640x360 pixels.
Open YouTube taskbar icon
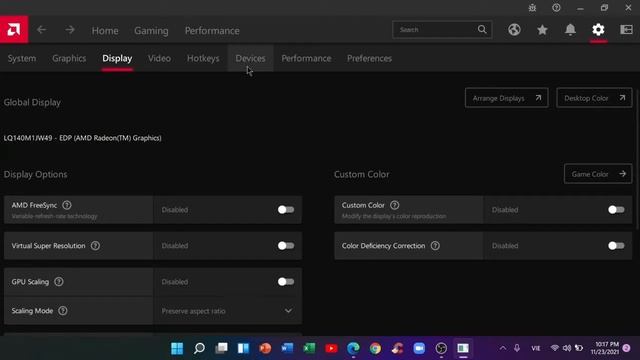[331, 348]
